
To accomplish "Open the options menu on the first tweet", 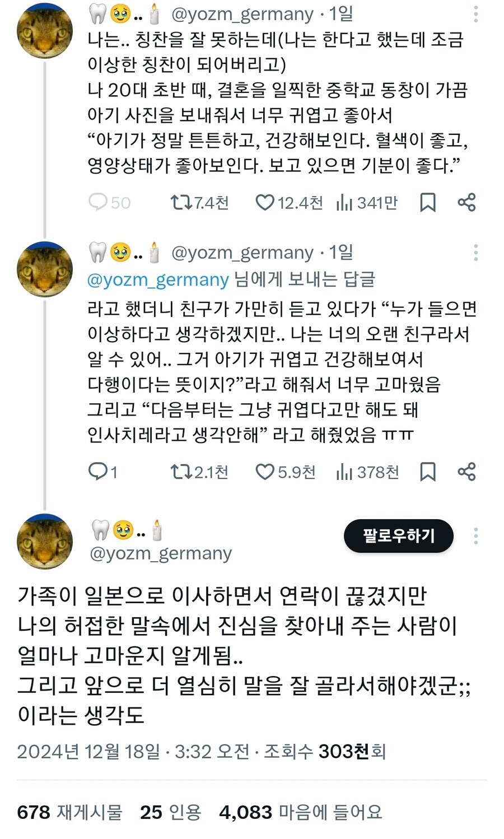I will 475,13.
